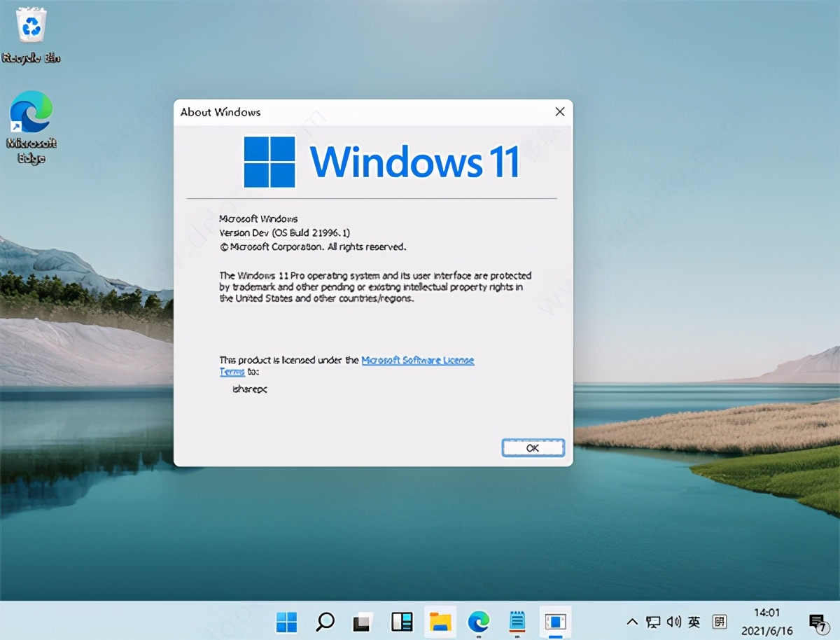Viewport: 840px width, 640px height.
Task: Open the screenshot tool from the taskbar
Action: click(555, 622)
